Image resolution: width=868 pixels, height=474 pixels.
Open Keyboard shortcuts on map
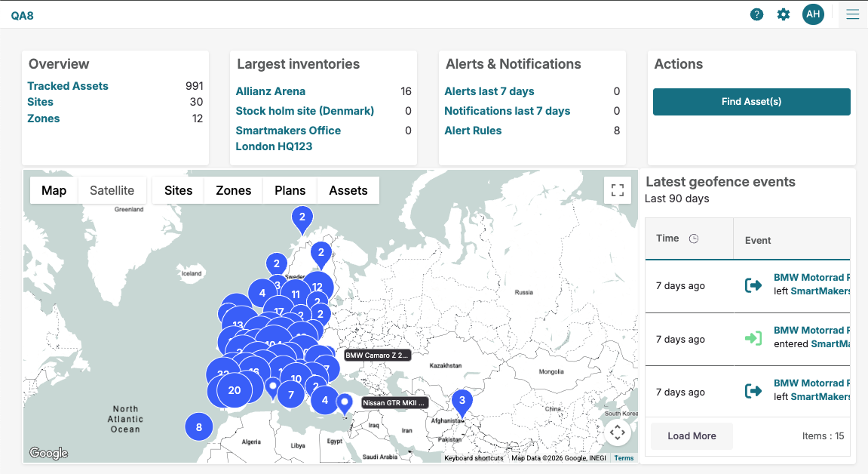pyautogui.click(x=474, y=458)
